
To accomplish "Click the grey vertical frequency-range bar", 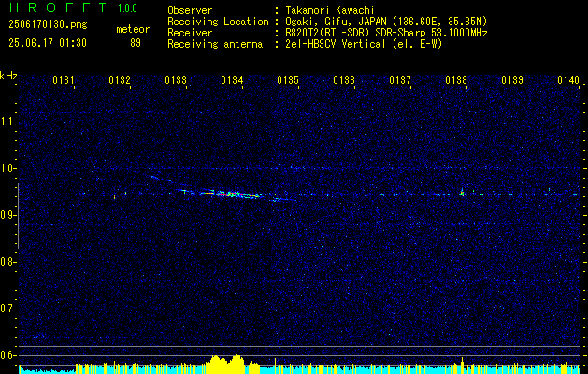I will click(18, 216).
